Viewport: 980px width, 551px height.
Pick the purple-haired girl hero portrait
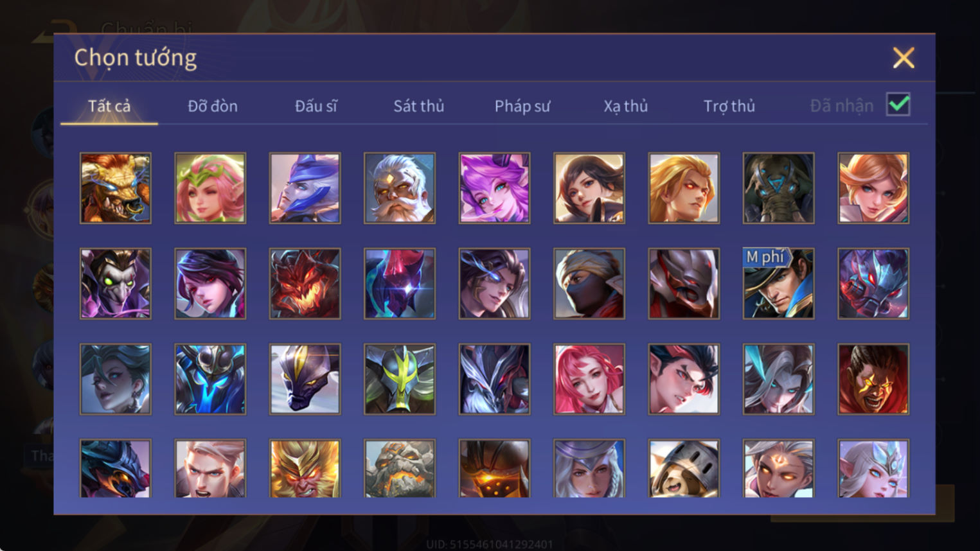coord(494,188)
